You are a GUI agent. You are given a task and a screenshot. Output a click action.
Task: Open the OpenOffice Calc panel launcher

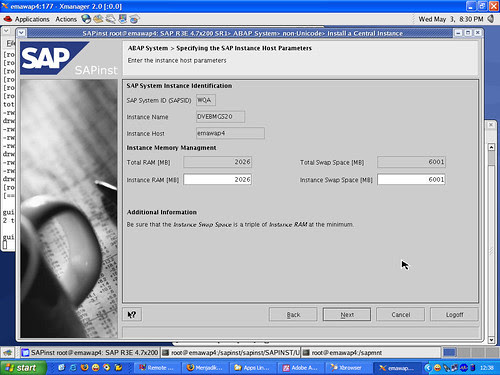pyautogui.click(x=134, y=19)
